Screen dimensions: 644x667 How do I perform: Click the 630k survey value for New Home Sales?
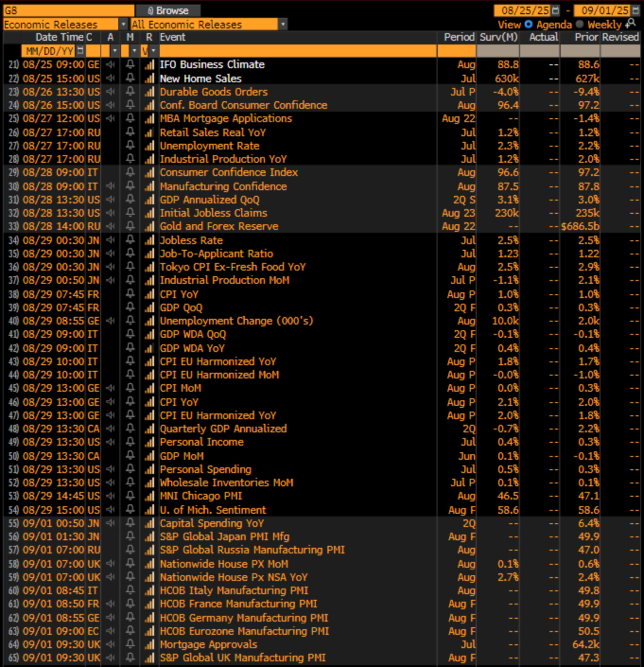point(507,79)
